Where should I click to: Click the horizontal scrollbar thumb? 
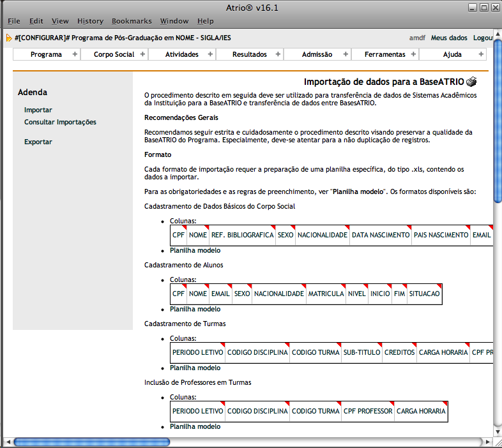point(91,442)
